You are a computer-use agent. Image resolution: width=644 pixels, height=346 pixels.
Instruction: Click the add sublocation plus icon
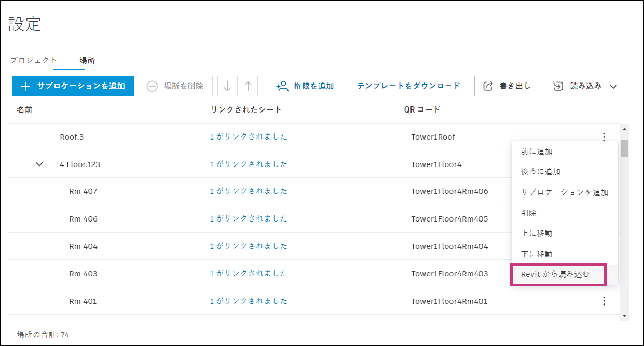24,86
